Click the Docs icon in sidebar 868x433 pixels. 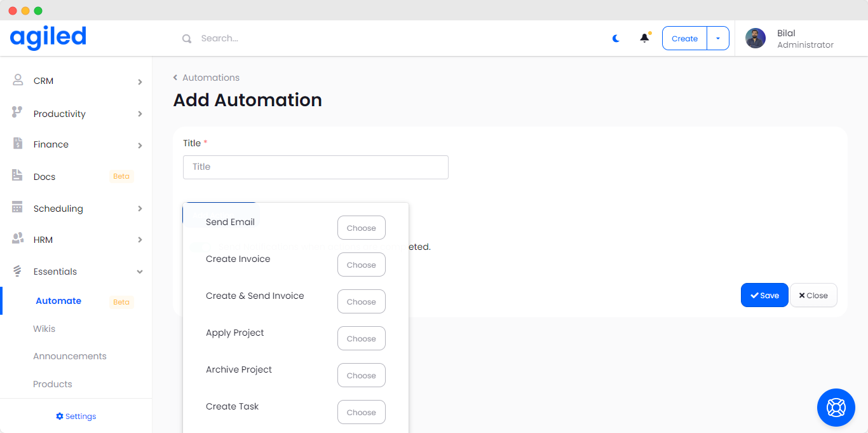[x=18, y=175]
